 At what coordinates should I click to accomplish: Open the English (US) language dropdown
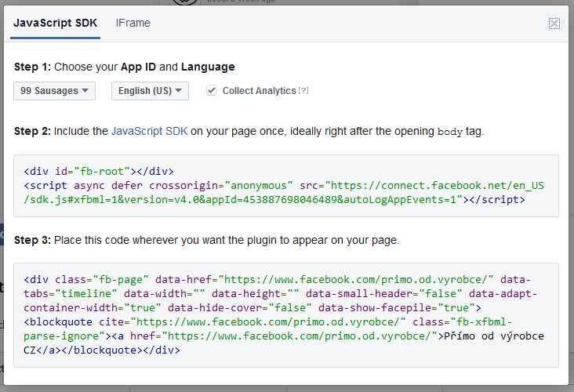pyautogui.click(x=150, y=91)
